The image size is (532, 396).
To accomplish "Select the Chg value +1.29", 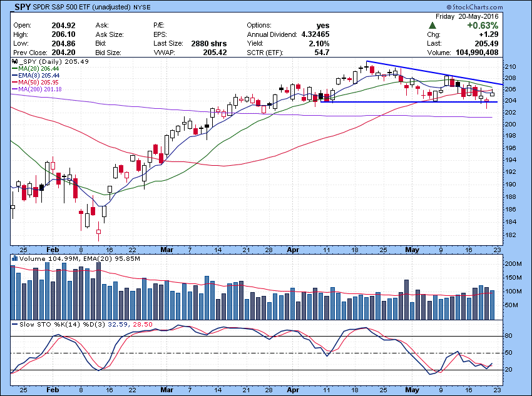I will pos(489,34).
